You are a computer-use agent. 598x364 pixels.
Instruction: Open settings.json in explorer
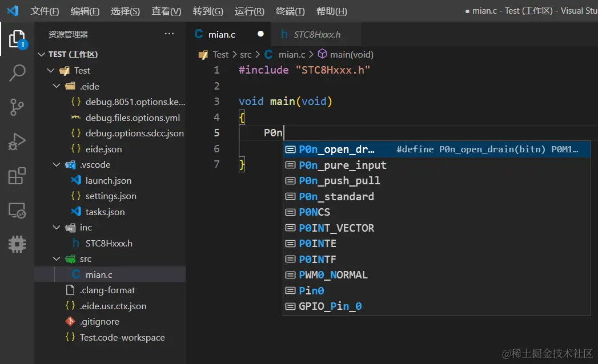110,196
